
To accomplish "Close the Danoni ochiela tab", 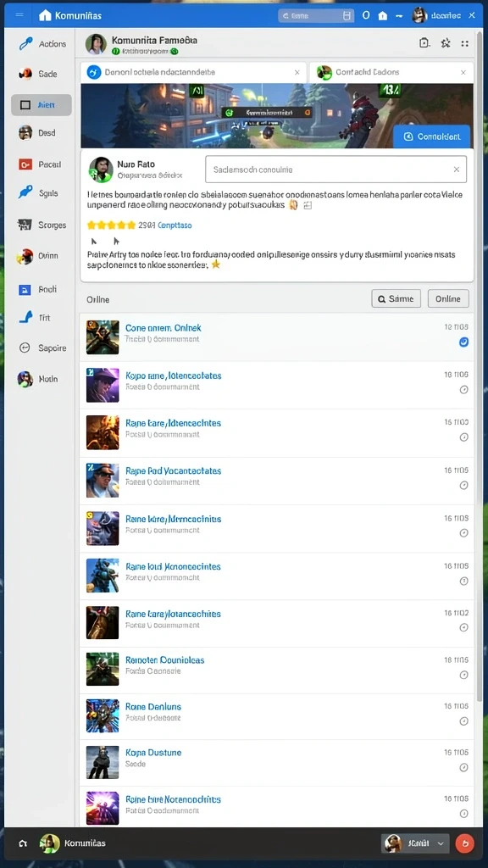I will tap(297, 73).
